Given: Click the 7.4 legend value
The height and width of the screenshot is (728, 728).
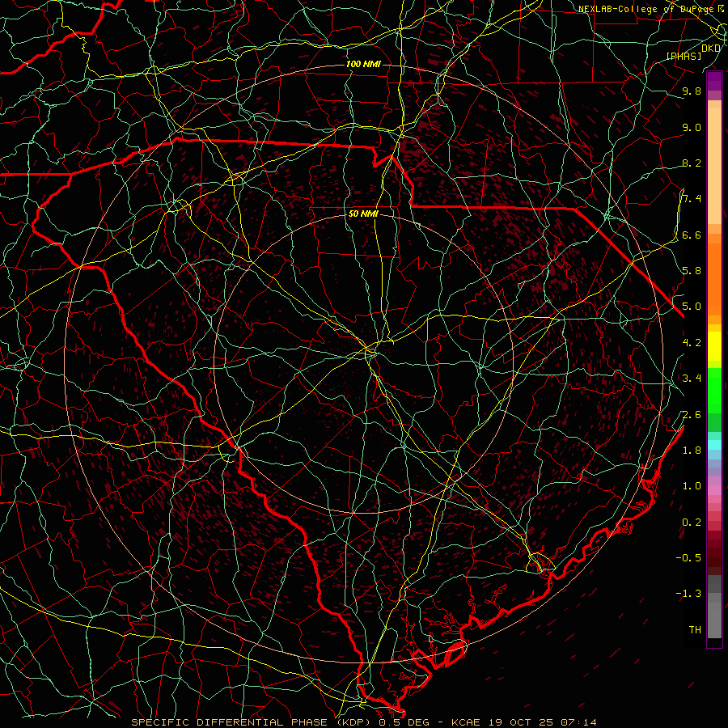Looking at the screenshot, I should tap(692, 199).
